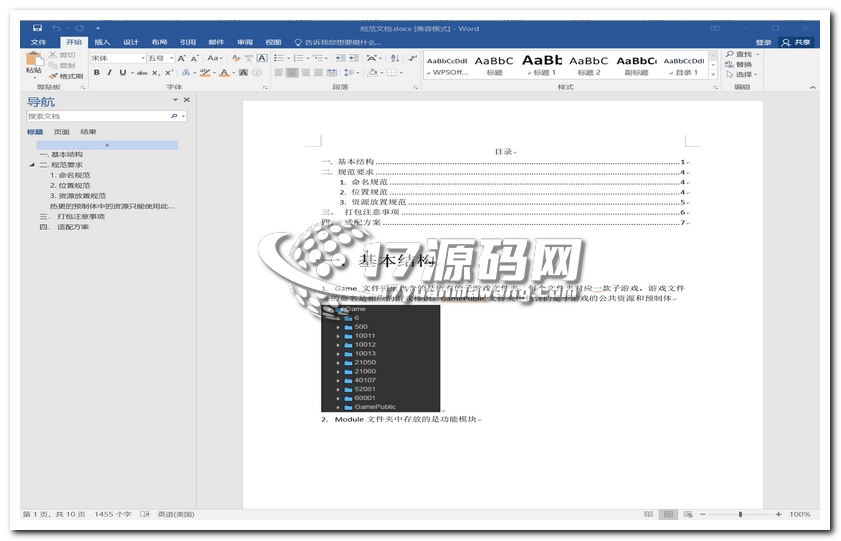841x541 pixels.
Task: Toggle Italic formatting
Action: coord(109,72)
